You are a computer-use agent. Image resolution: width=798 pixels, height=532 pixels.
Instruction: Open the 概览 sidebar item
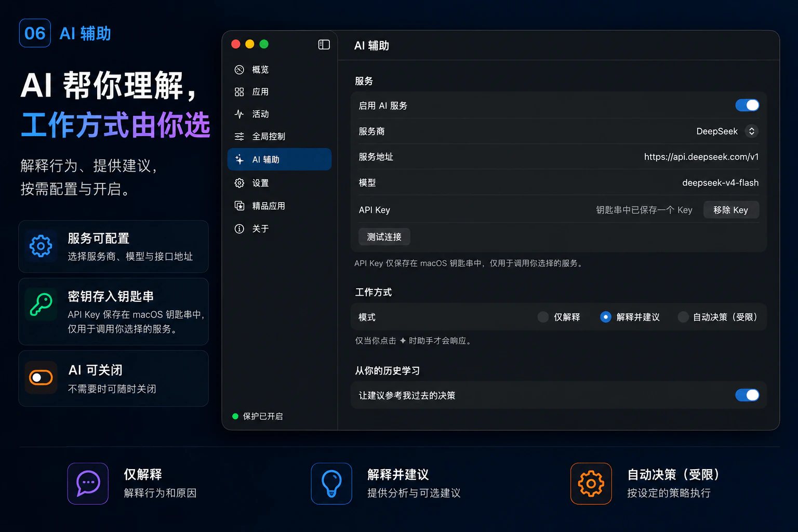pyautogui.click(x=280, y=70)
